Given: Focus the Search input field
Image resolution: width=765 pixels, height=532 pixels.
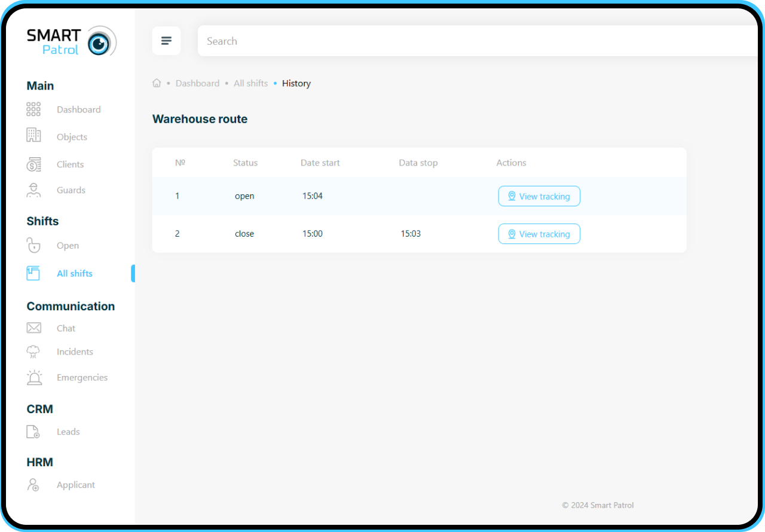Looking at the screenshot, I should click(472, 41).
